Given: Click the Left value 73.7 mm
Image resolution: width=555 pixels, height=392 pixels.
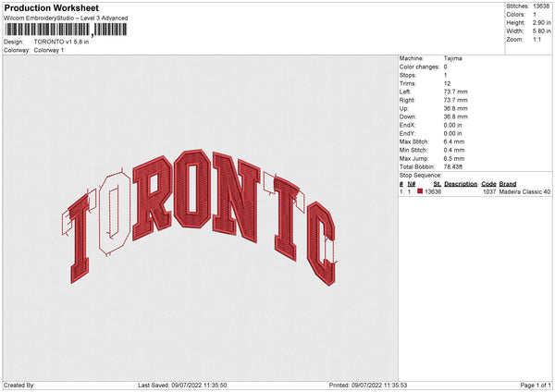Looking at the screenshot, I should tap(455, 92).
